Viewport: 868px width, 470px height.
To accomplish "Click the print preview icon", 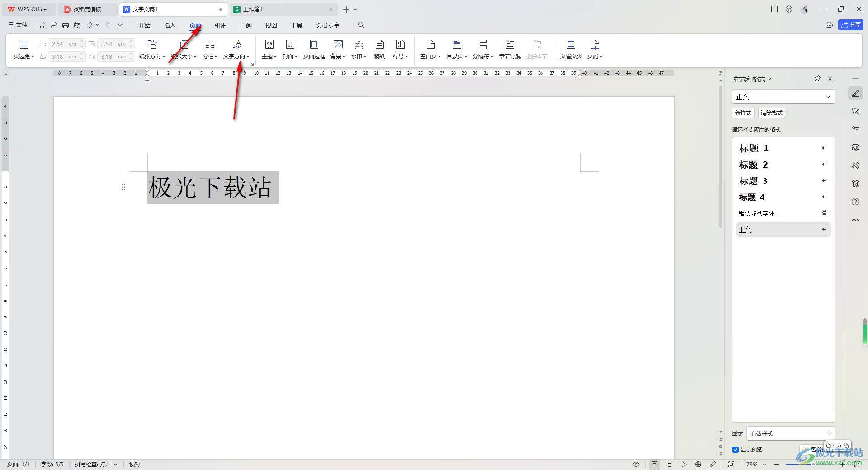I will (77, 25).
